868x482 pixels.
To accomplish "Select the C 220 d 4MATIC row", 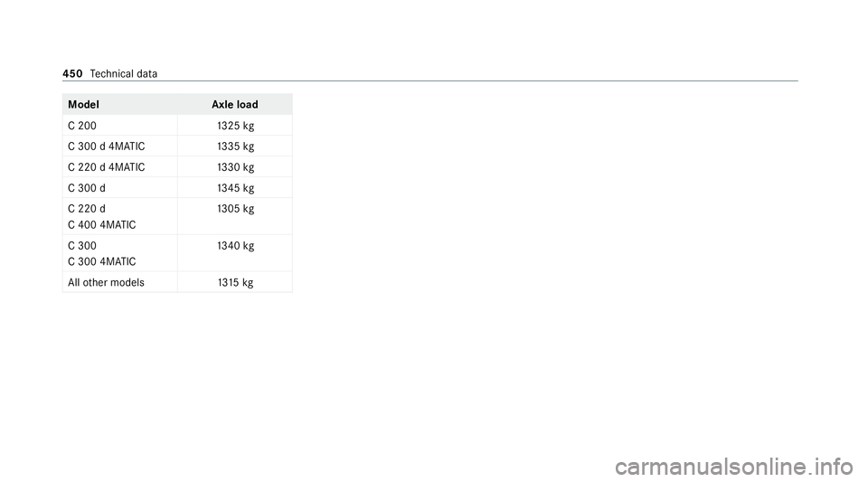I will tap(177, 167).
